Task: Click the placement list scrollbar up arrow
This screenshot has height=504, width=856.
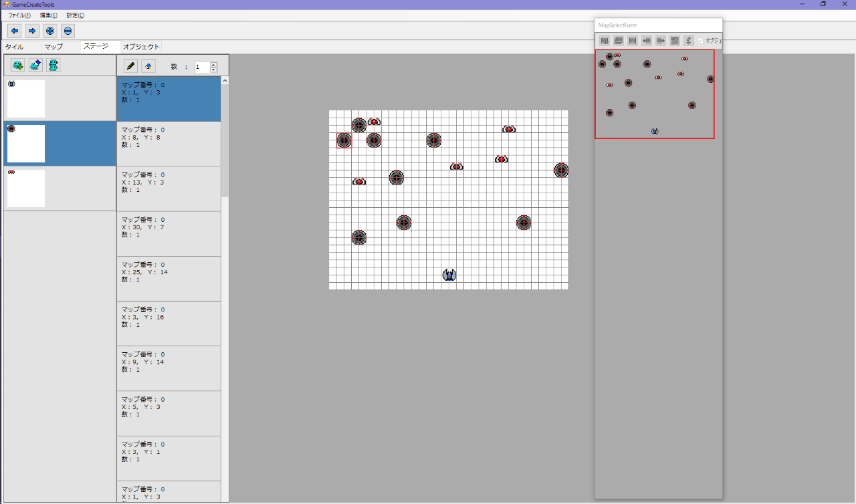Action: (x=225, y=81)
